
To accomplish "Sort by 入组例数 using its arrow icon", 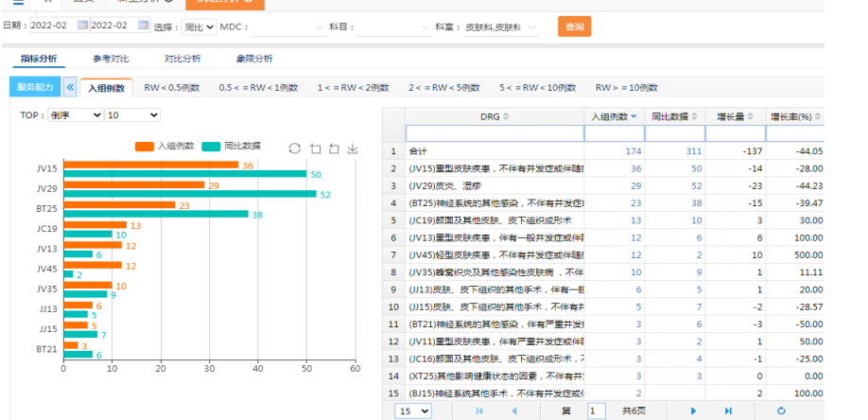I will tap(634, 116).
